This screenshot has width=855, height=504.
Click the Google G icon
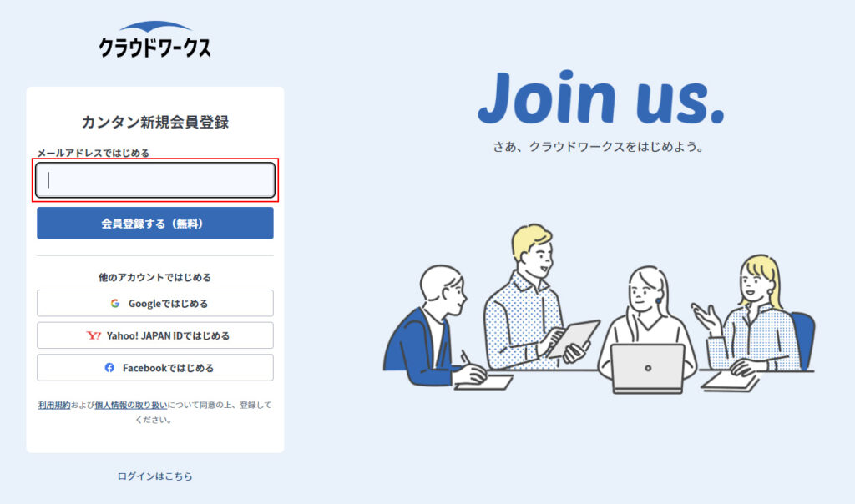(x=115, y=304)
